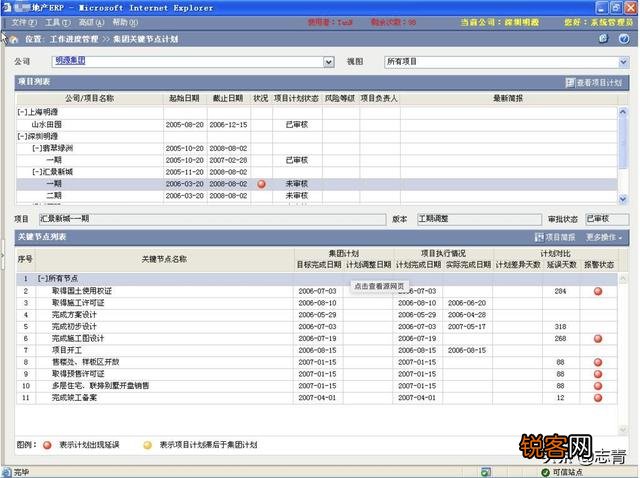Select 二期 row under 汇景新城

pos(316,196)
